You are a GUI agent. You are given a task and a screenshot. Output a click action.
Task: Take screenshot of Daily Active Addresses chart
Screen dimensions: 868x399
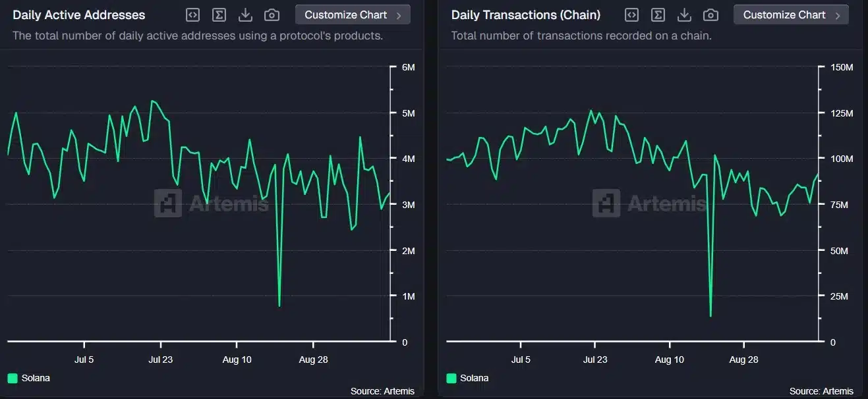point(272,14)
